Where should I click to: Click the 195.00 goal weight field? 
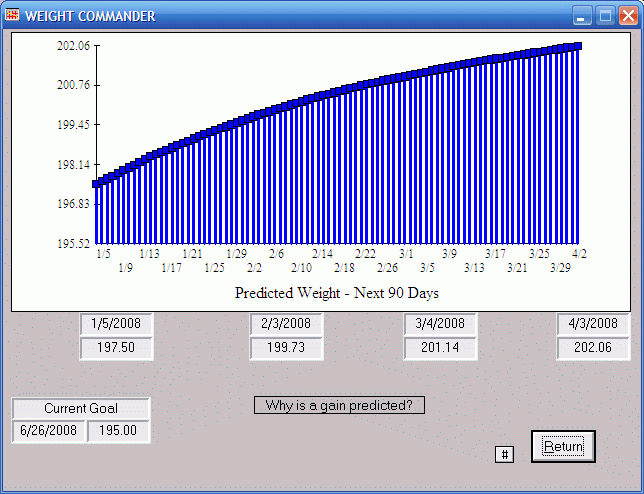[118, 431]
